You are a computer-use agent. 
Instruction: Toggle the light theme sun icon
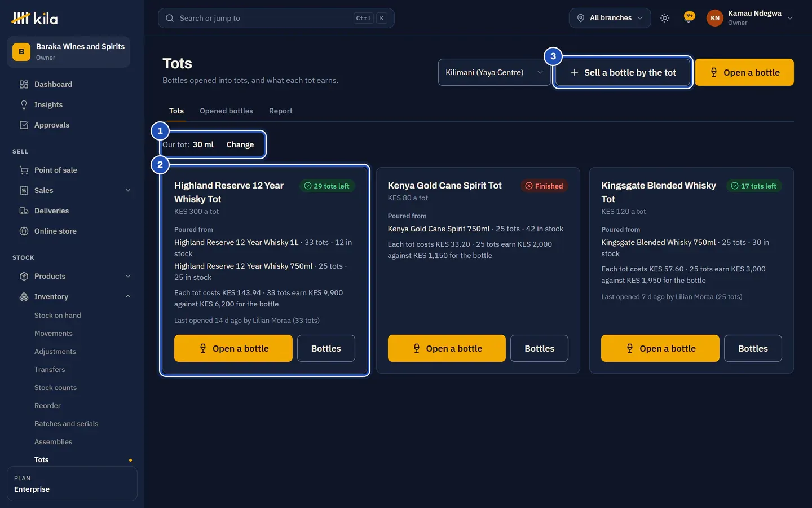[665, 18]
